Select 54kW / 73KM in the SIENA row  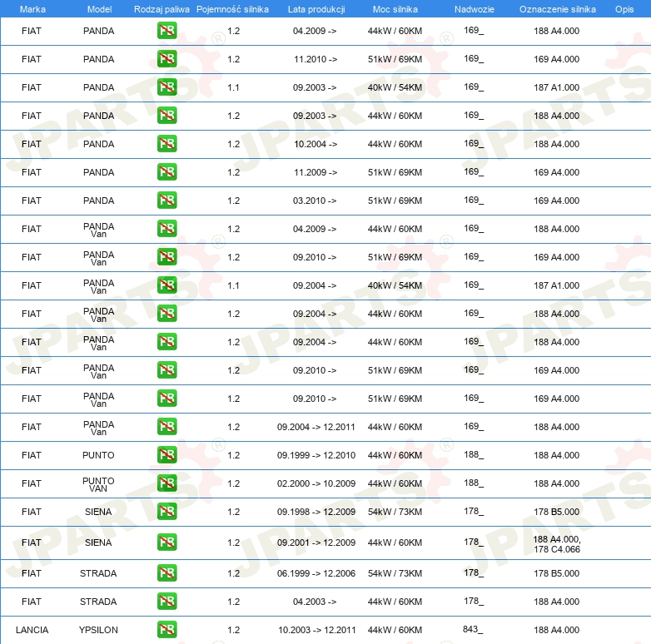pos(395,512)
